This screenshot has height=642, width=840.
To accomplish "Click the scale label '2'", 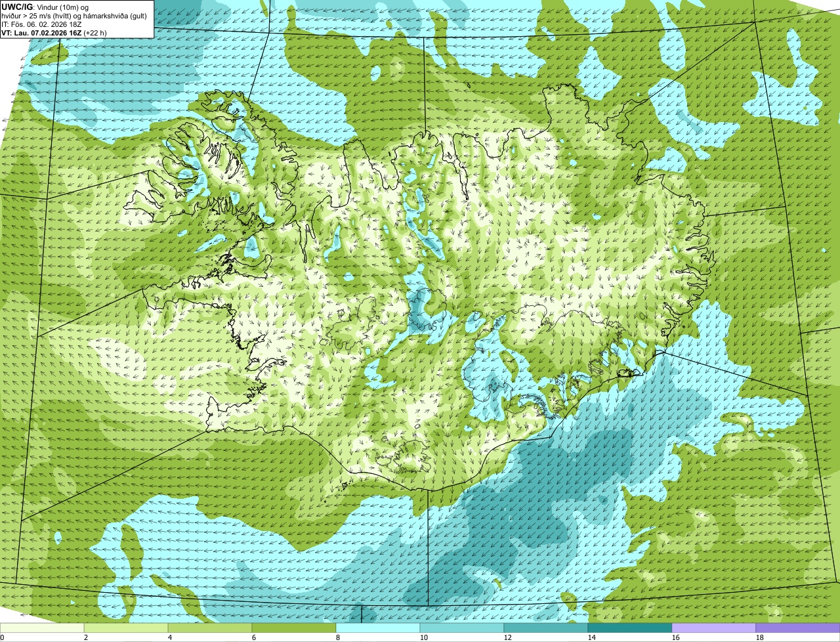I will pyautogui.click(x=86, y=637).
